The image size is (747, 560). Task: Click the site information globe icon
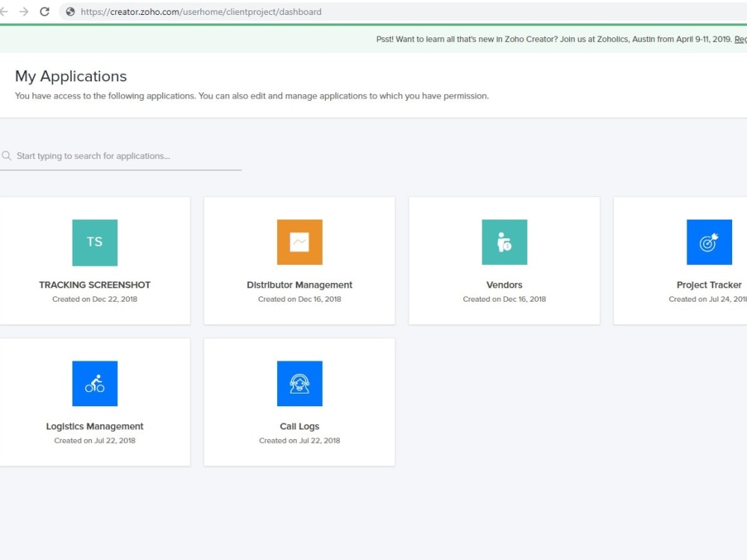tap(69, 11)
